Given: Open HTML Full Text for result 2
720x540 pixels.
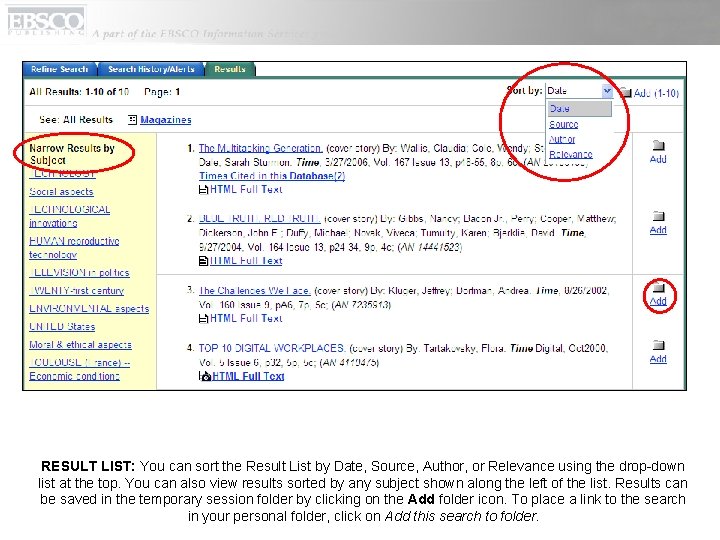Looking at the screenshot, I should [x=246, y=261].
